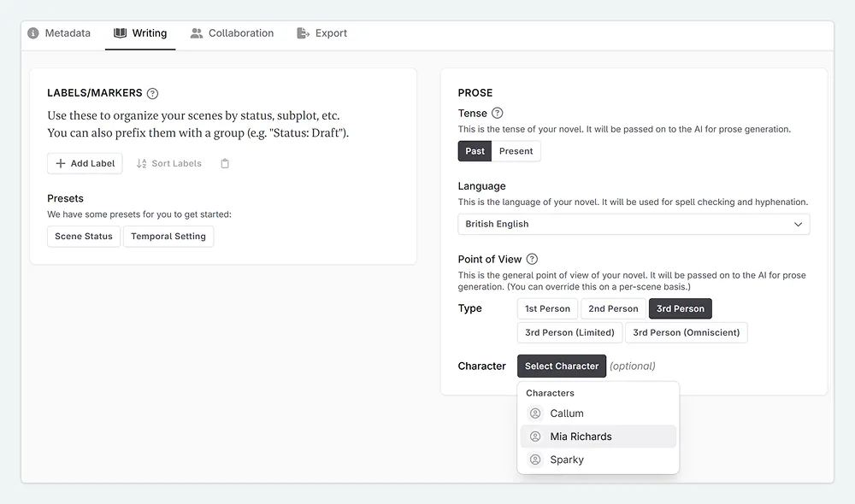Apply the Scene Status preset
855x504 pixels.
(x=83, y=237)
